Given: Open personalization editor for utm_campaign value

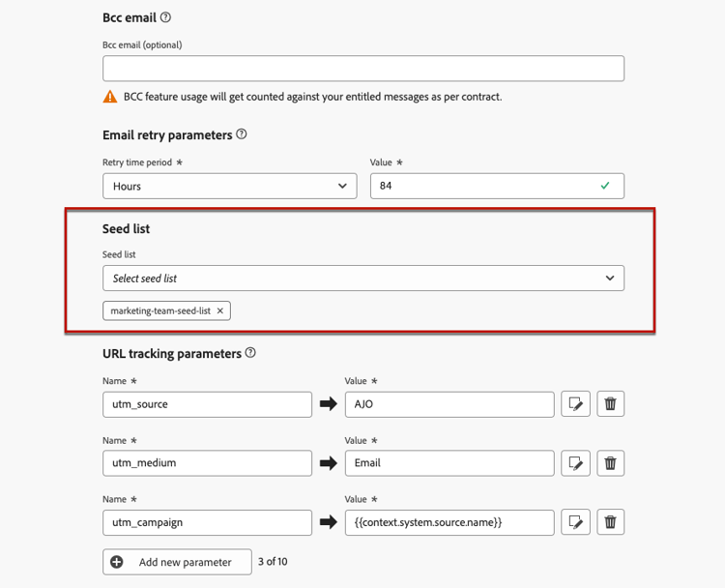Looking at the screenshot, I should (575, 522).
